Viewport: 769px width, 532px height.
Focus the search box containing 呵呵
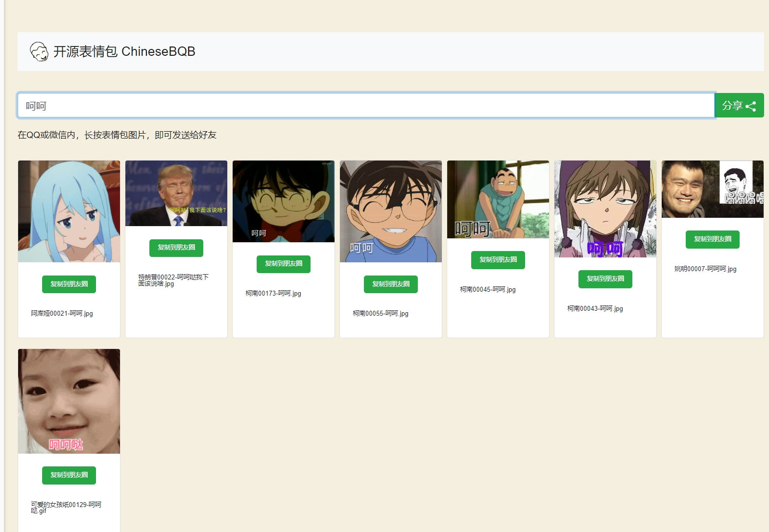coord(366,106)
